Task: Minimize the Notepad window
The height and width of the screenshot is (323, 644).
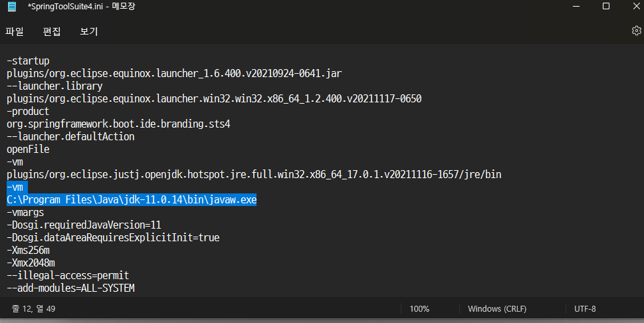Action: click(x=576, y=6)
